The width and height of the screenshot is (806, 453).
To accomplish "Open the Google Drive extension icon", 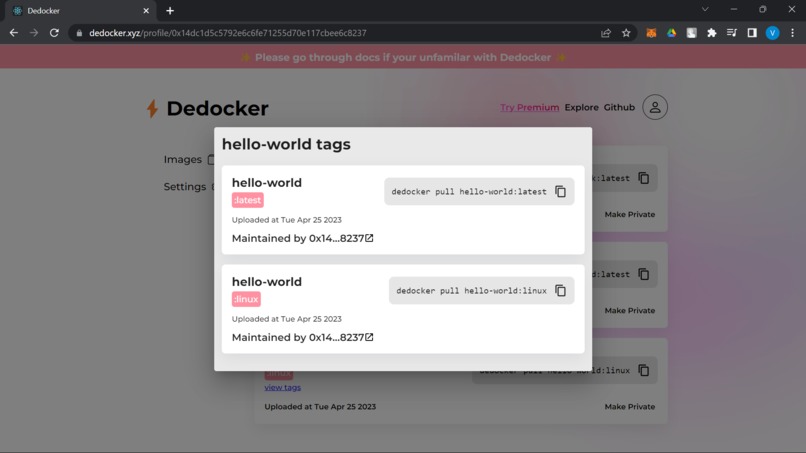I will [671, 33].
